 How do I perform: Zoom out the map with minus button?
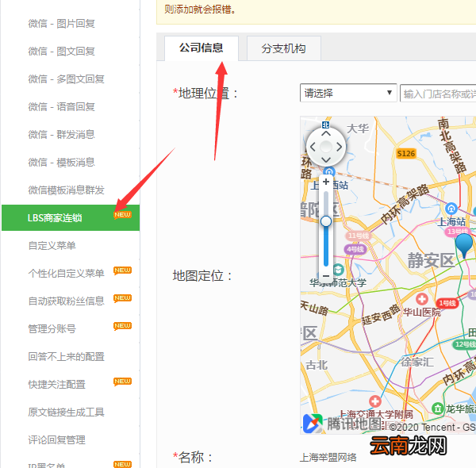[x=326, y=275]
